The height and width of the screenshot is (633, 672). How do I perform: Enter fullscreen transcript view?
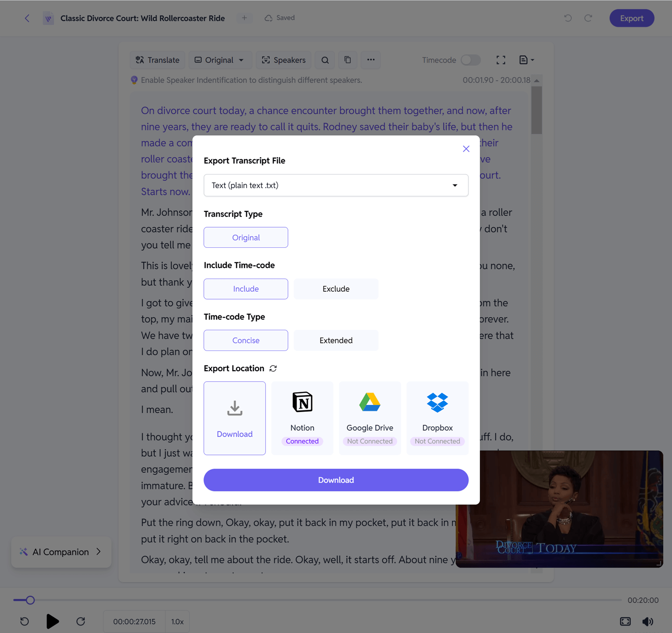click(x=501, y=60)
